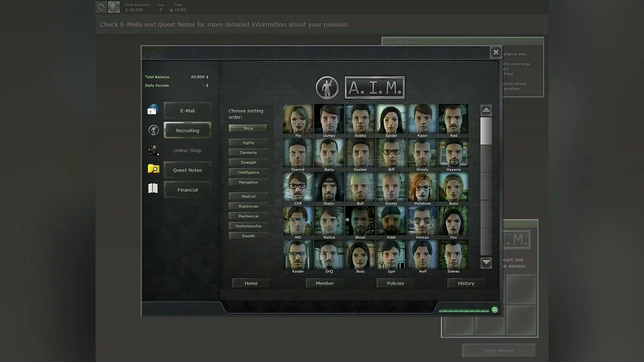Select mercenary Hitman's portrait
This screenshot has width=644, height=362.
coord(422,220)
